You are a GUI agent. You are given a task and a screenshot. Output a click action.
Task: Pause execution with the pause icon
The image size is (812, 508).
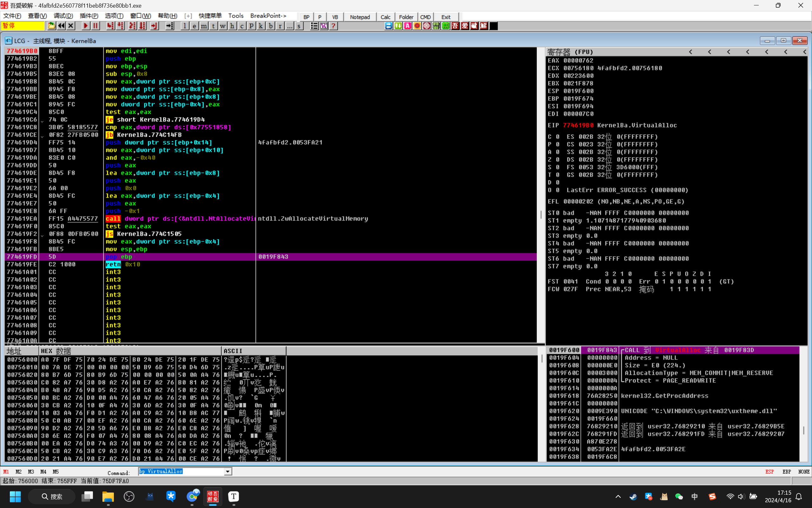[95, 26]
